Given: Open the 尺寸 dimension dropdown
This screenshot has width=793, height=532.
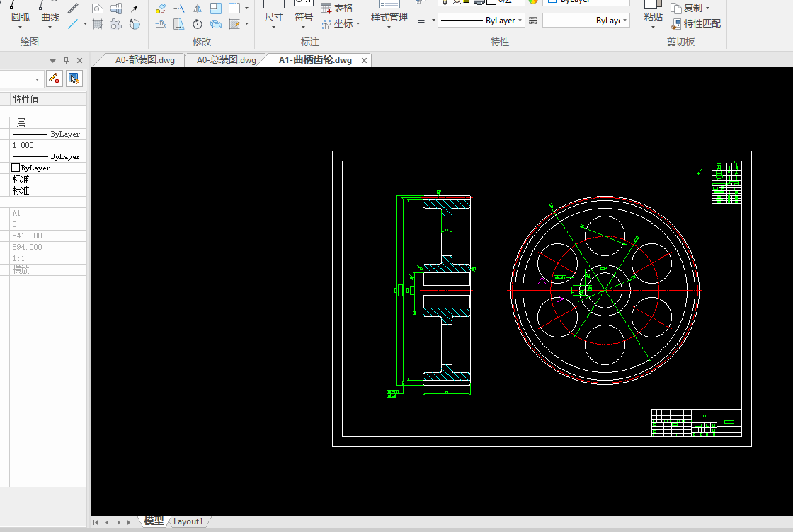Looking at the screenshot, I should click(273, 28).
